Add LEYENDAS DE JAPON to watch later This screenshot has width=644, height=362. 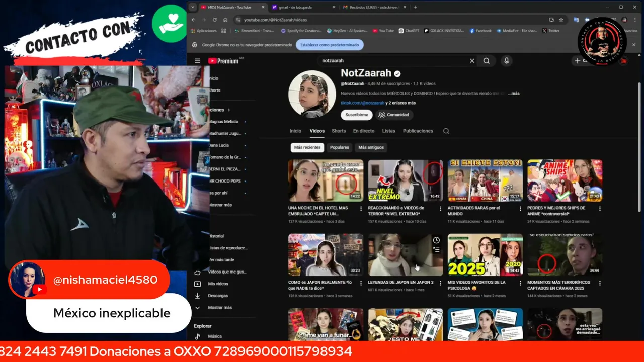436,240
